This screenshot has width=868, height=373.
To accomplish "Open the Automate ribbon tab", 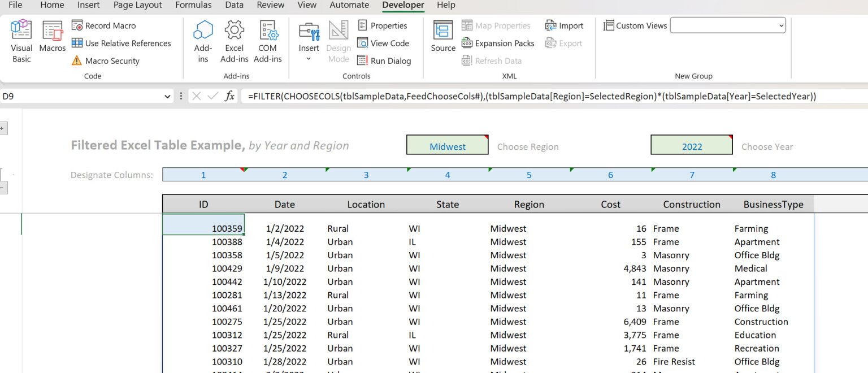I will point(349,5).
